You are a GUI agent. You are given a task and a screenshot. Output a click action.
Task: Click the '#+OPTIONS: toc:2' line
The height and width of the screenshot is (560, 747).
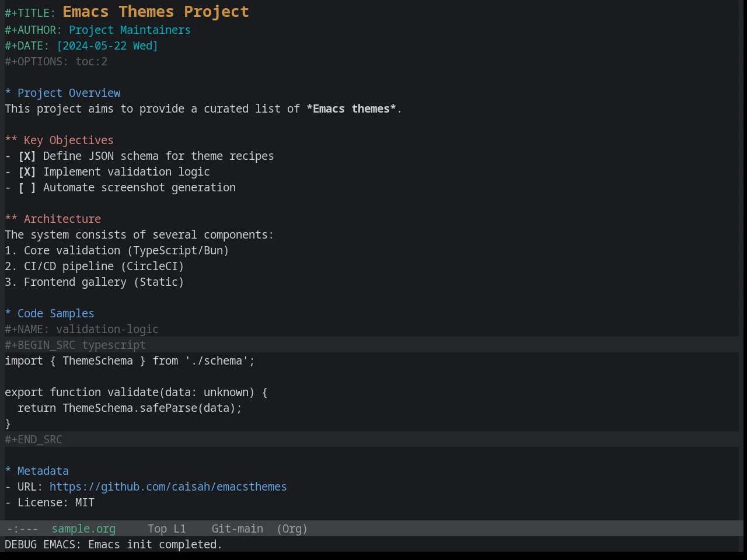pyautogui.click(x=56, y=62)
